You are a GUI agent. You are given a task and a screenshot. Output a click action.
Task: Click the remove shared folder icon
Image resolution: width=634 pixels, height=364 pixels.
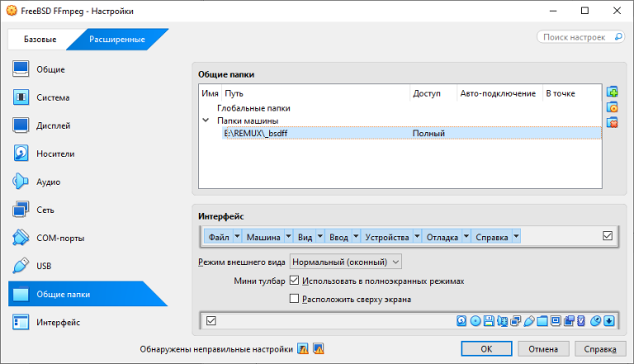point(613,122)
